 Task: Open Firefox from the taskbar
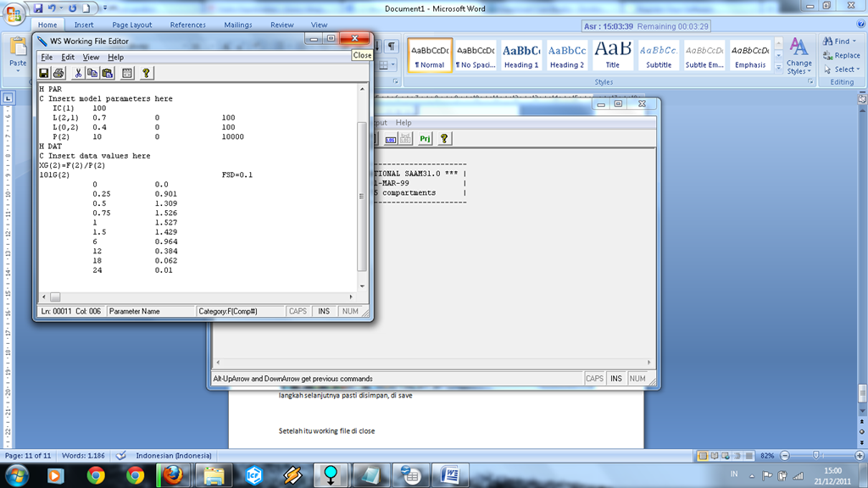click(173, 475)
